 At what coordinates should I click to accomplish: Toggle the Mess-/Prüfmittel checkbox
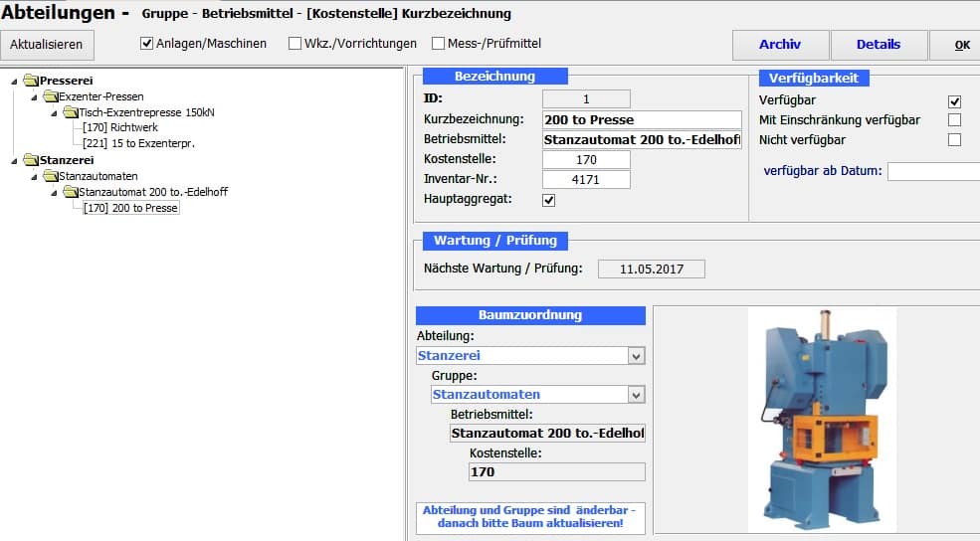439,44
